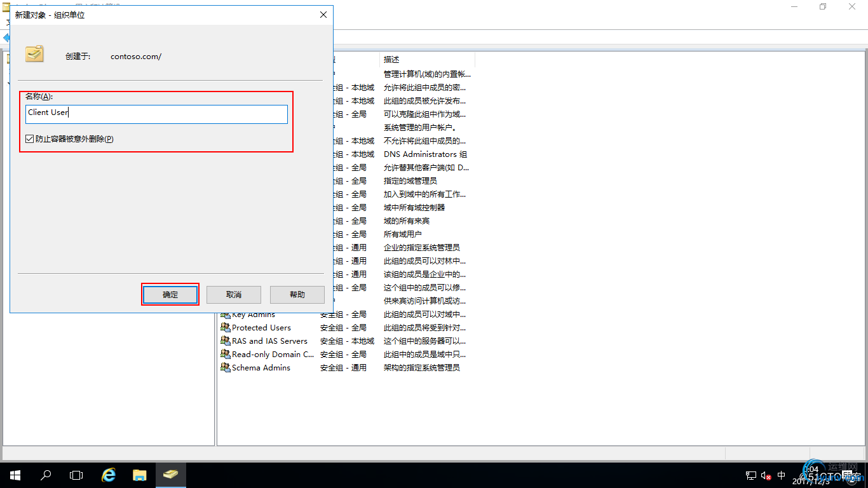Viewport: 868px width, 488px height.
Task: Click the Schema Admins row name
Action: pos(261,367)
